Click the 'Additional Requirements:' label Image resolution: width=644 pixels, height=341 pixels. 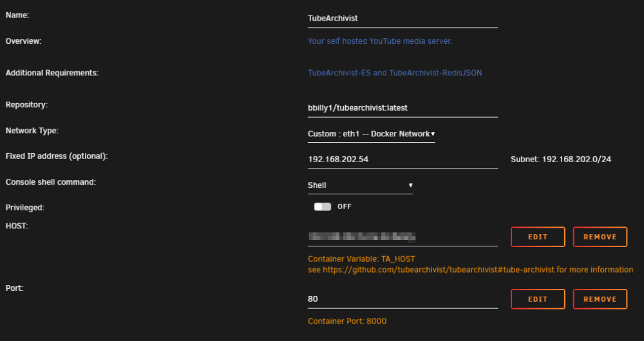(52, 73)
